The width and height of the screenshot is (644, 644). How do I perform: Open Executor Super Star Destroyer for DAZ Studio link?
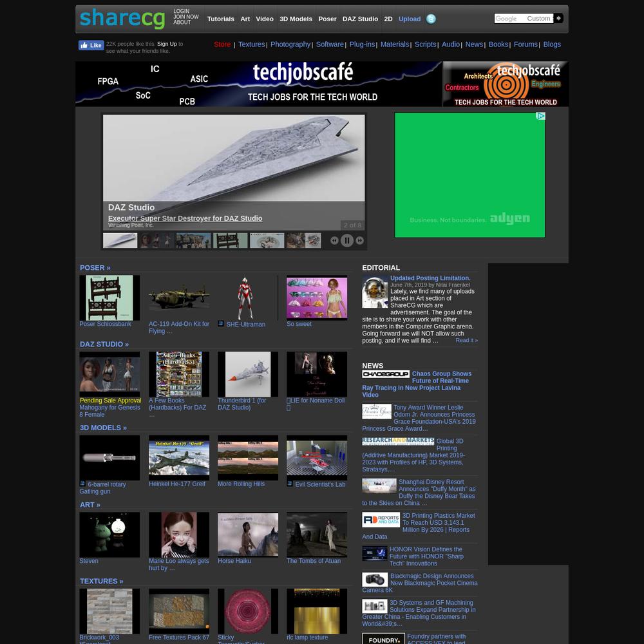click(185, 218)
